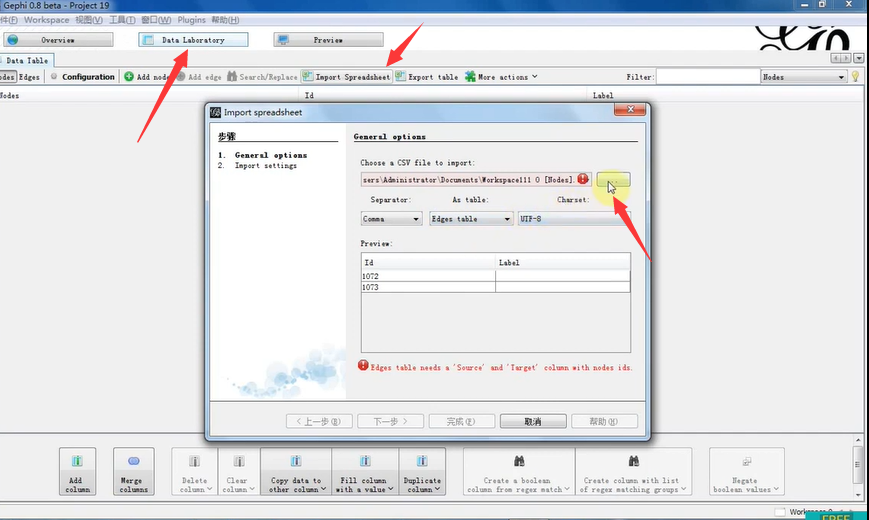Click the Export table icon
869x520 pixels.
pos(400,77)
